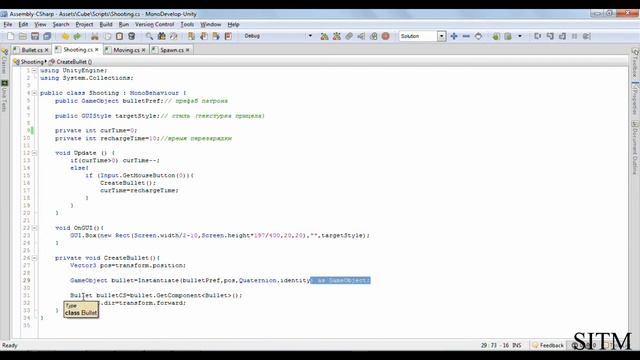
Task: Click the blue minus zoom-out icon
Action: (466, 36)
